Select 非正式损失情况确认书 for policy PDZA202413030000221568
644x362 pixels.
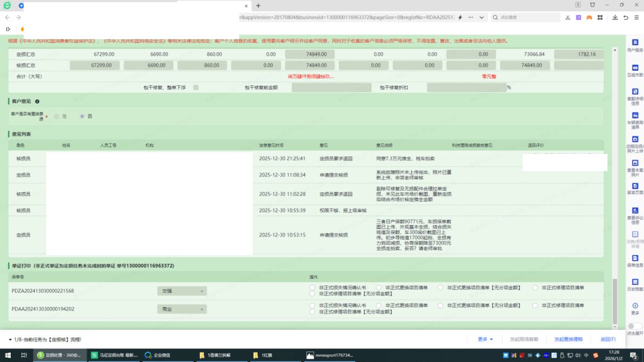(313, 287)
